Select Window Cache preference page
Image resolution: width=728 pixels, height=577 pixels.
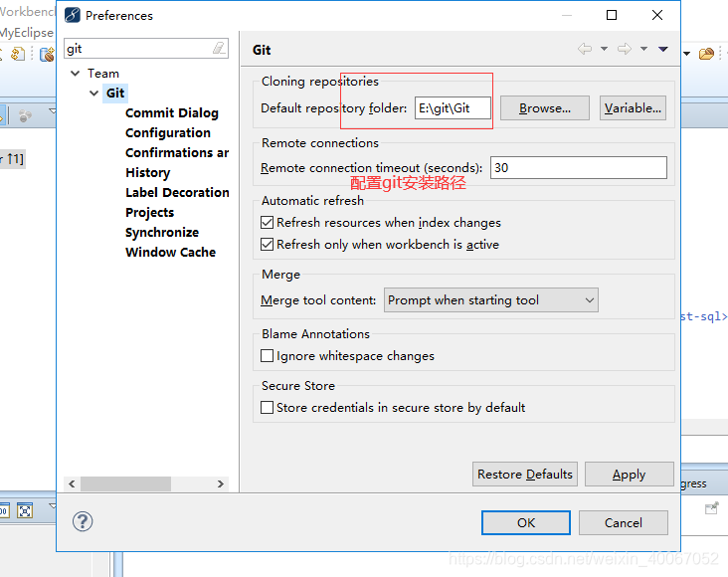click(x=170, y=253)
